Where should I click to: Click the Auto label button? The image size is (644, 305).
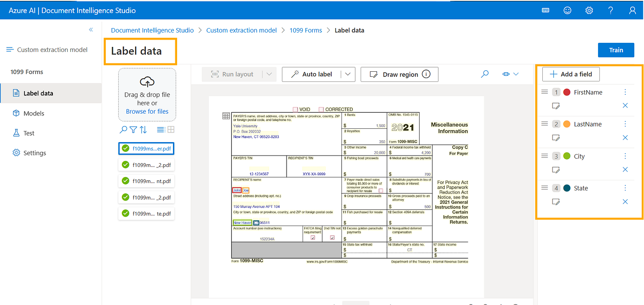point(311,74)
